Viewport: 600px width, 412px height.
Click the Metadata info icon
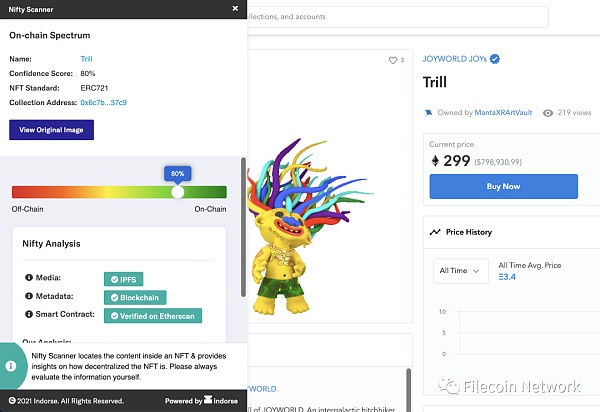pos(29,296)
